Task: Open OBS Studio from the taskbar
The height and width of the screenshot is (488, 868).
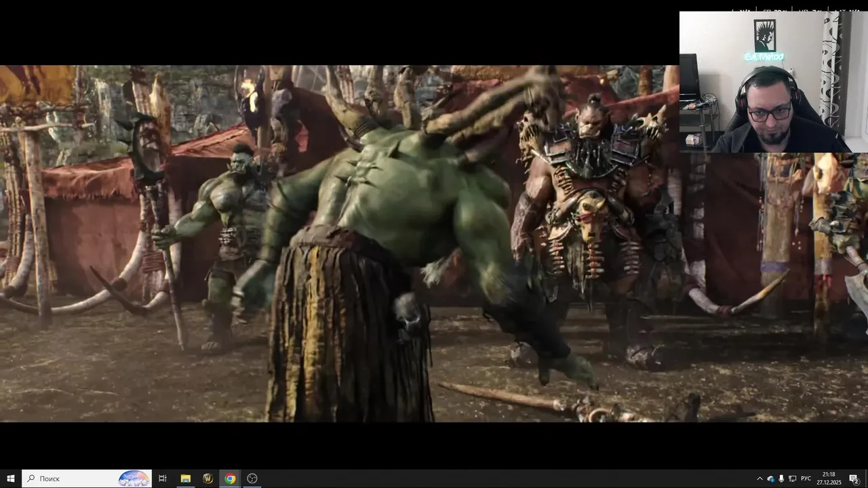Action: [x=252, y=479]
